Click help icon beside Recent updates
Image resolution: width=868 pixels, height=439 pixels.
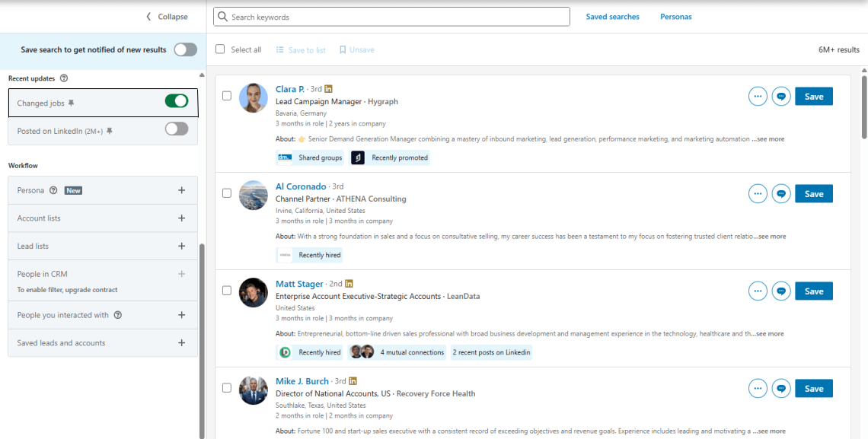click(x=64, y=78)
